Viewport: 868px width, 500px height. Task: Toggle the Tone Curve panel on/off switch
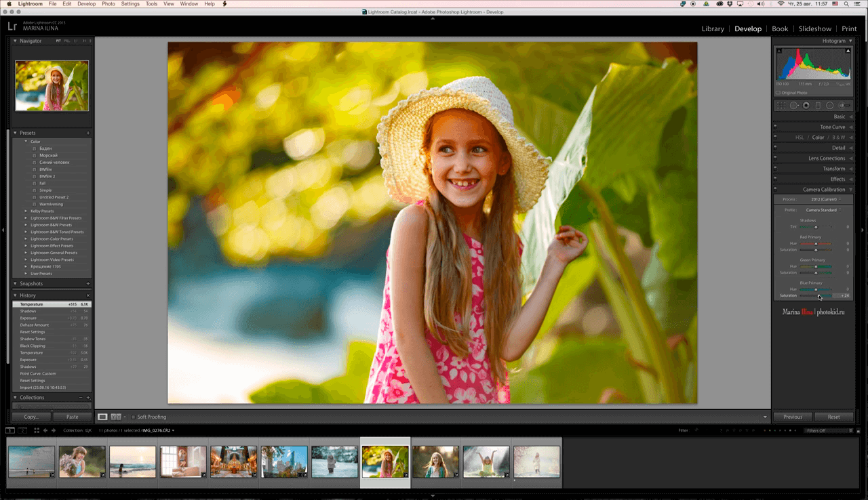point(776,127)
